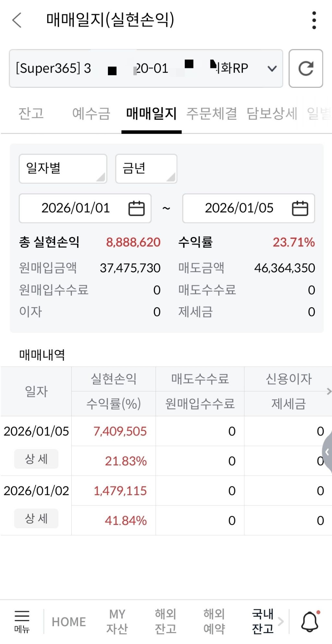Open the 일자별 view type dropdown
Viewport: 332px width, 644px height.
[x=63, y=168]
